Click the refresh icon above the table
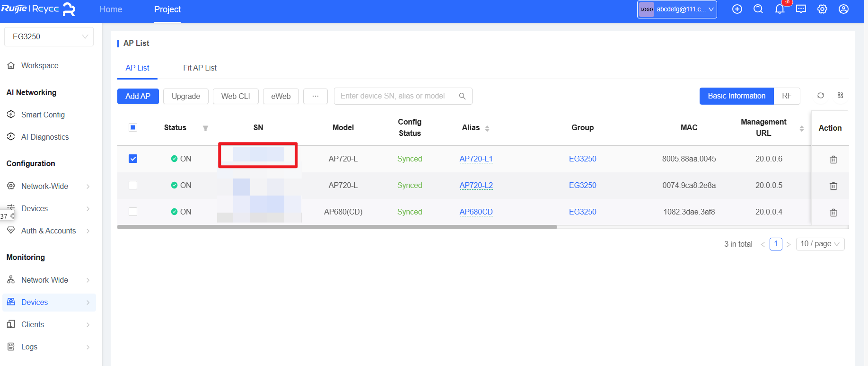The width and height of the screenshot is (868, 366). pos(821,96)
